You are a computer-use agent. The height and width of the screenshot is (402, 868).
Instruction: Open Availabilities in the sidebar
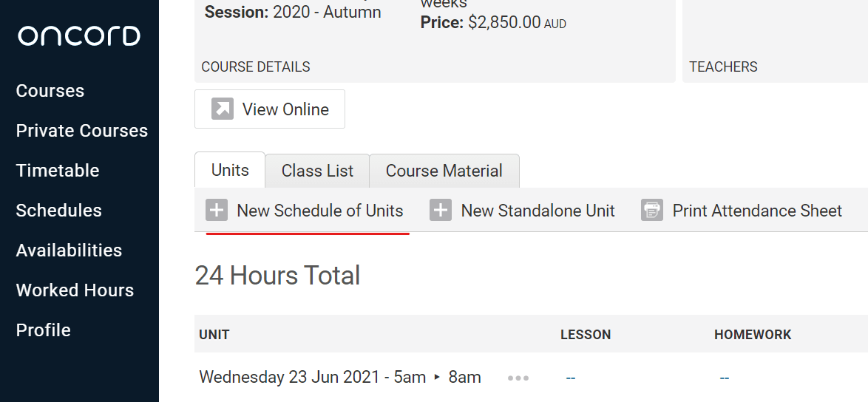point(69,251)
